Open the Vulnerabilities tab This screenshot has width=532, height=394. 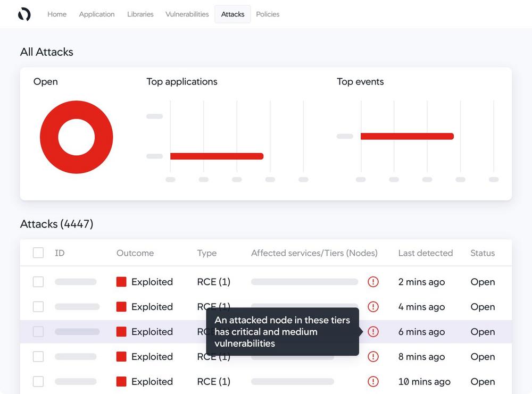tap(187, 14)
